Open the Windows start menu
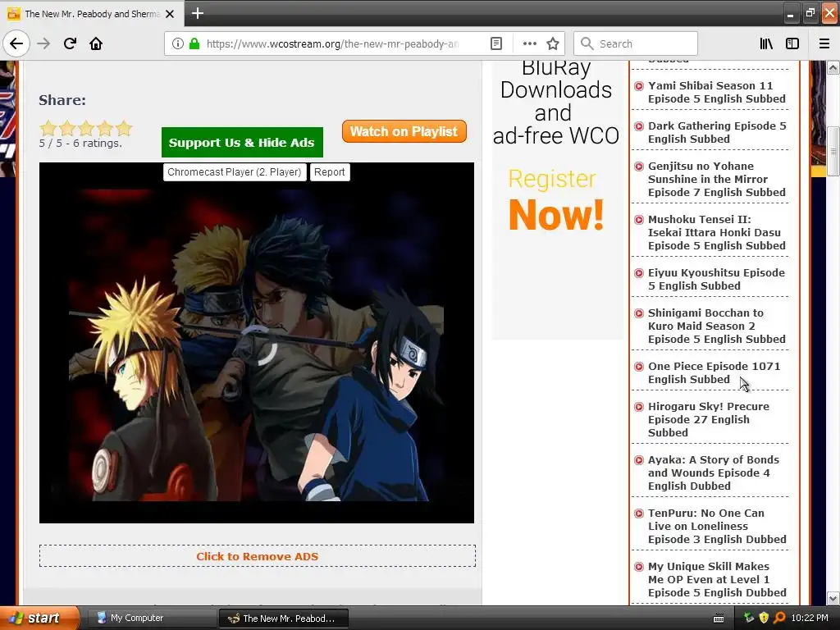Image resolution: width=840 pixels, height=630 pixels. coord(39,618)
